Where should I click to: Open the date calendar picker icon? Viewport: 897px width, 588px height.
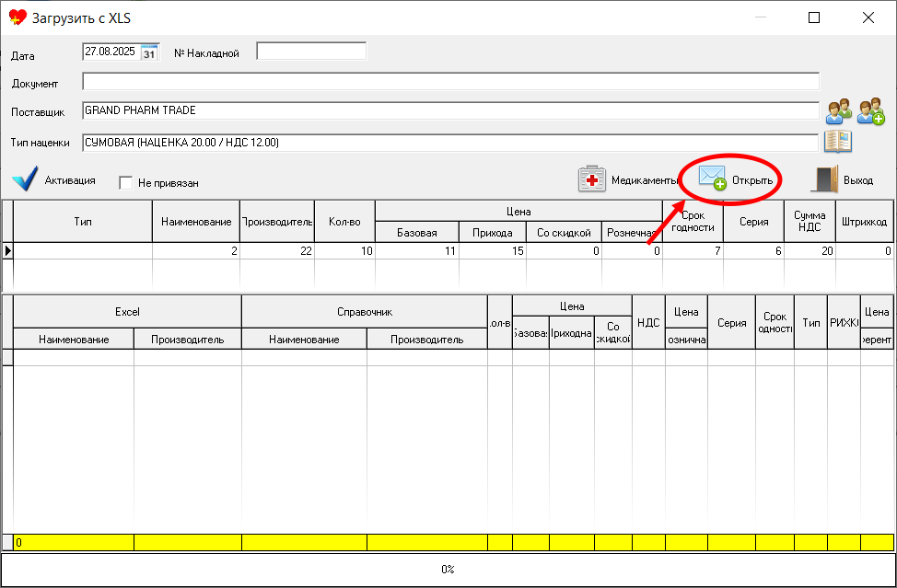click(149, 52)
